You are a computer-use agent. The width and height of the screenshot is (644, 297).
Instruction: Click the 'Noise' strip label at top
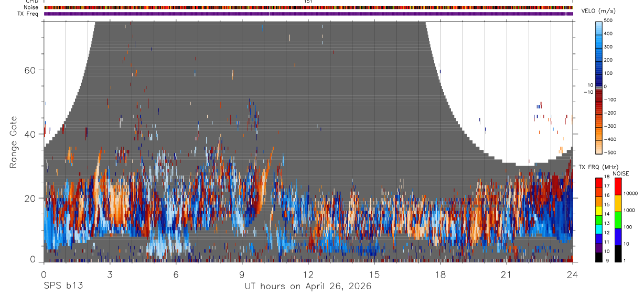click(x=32, y=7)
